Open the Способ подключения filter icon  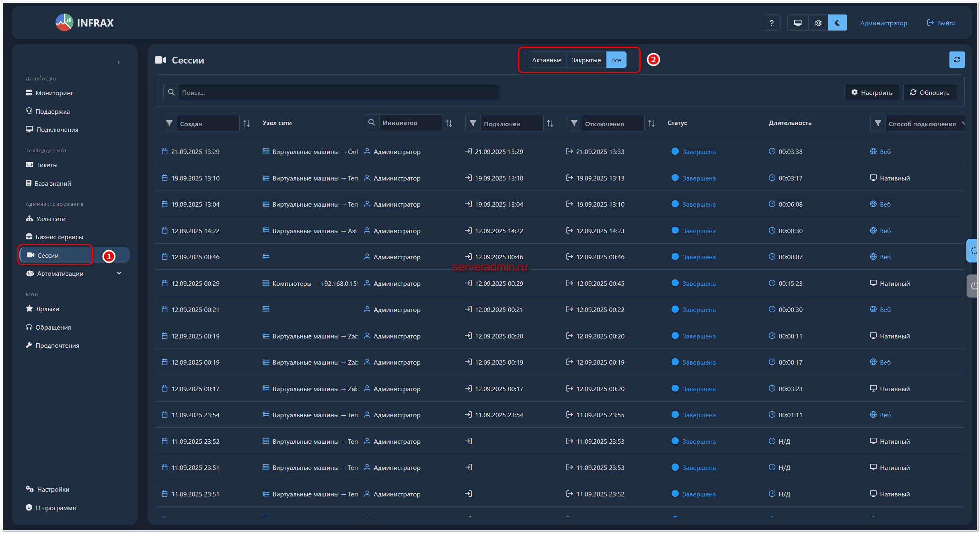point(878,123)
